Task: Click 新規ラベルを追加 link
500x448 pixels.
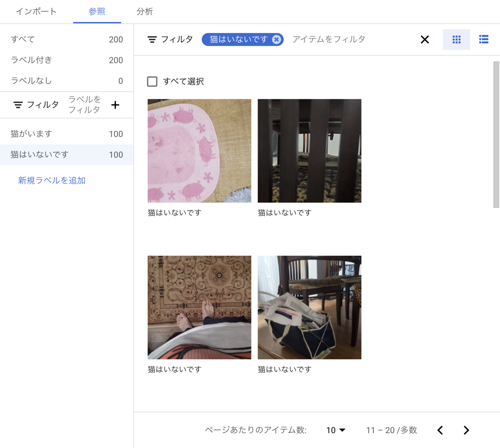Action: point(52,180)
